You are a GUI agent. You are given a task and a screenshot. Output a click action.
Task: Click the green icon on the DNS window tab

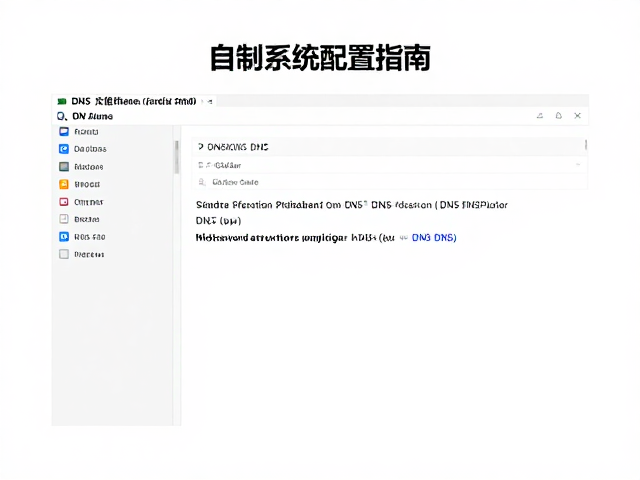[x=62, y=101]
